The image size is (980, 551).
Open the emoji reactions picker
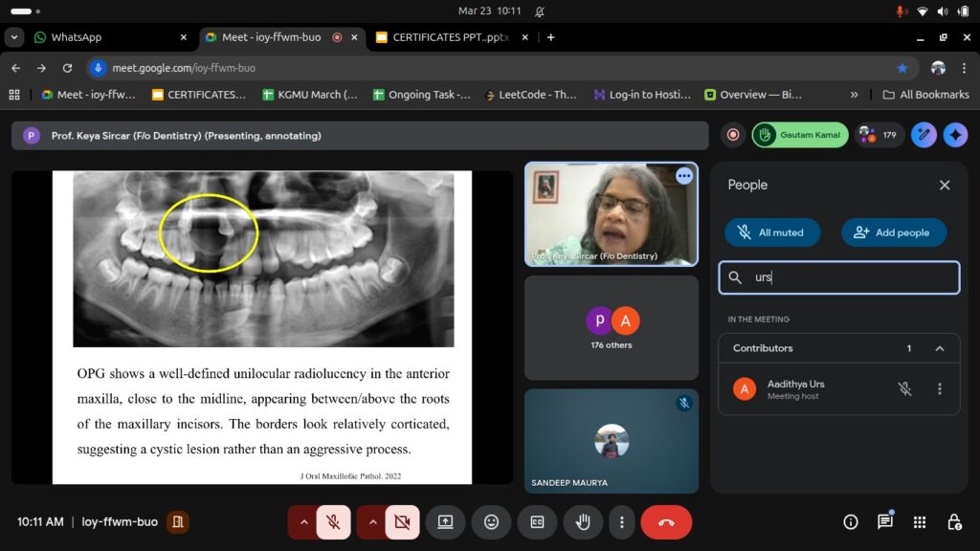click(x=491, y=522)
